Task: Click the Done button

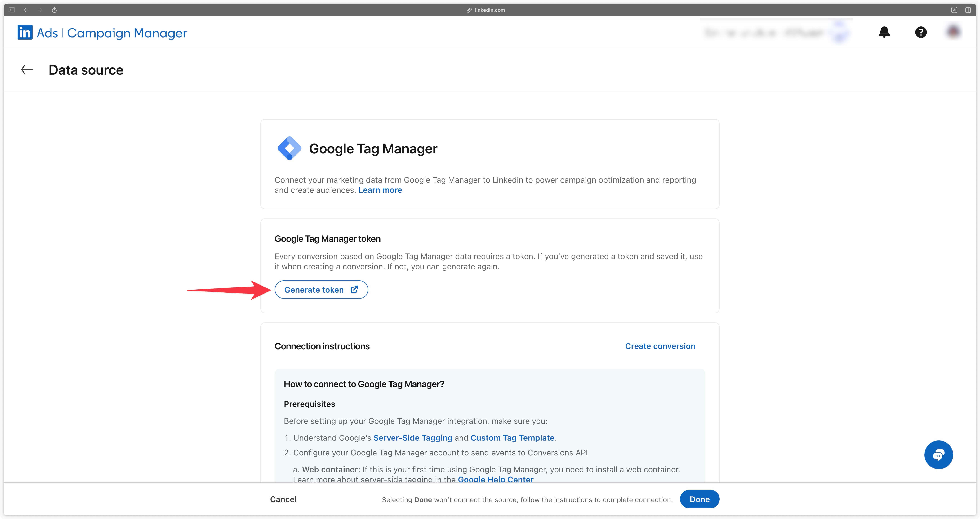Action: point(699,499)
